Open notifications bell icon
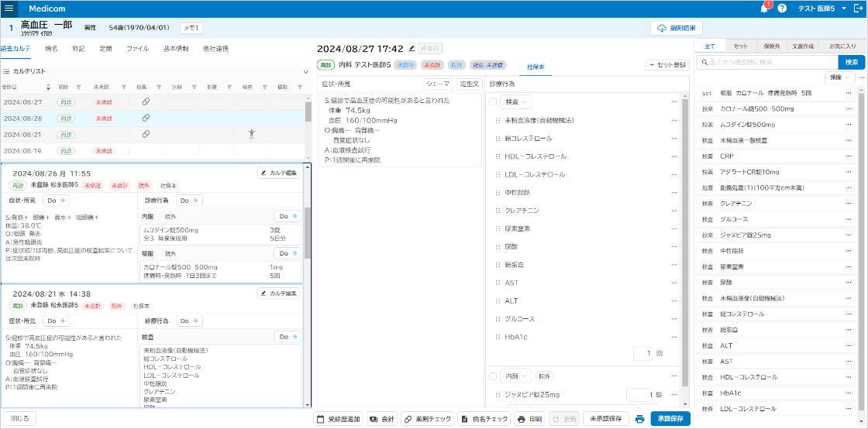Screen dimensions: 868x429 pyautogui.click(x=764, y=9)
